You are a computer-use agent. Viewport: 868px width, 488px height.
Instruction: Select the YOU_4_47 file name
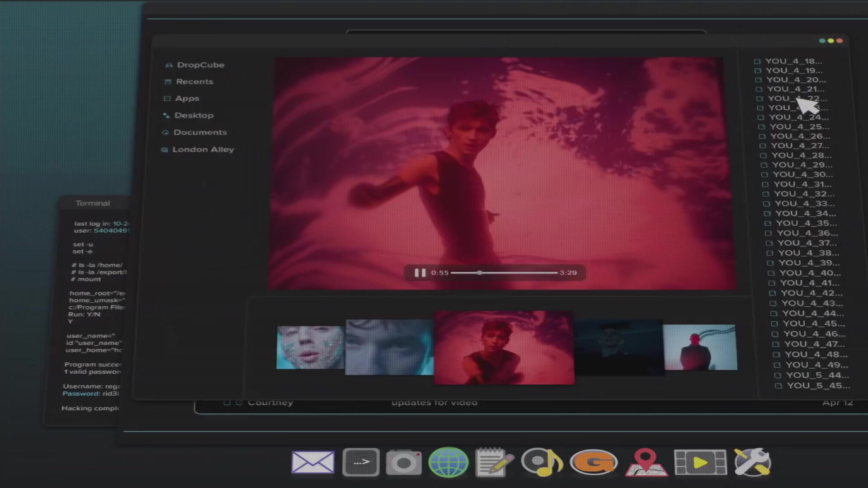coord(814,344)
